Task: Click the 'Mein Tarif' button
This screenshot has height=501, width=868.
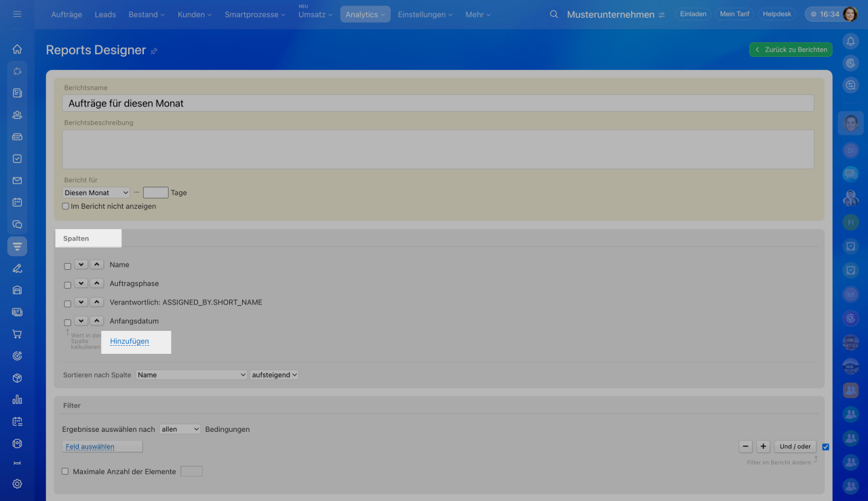Action: (734, 14)
